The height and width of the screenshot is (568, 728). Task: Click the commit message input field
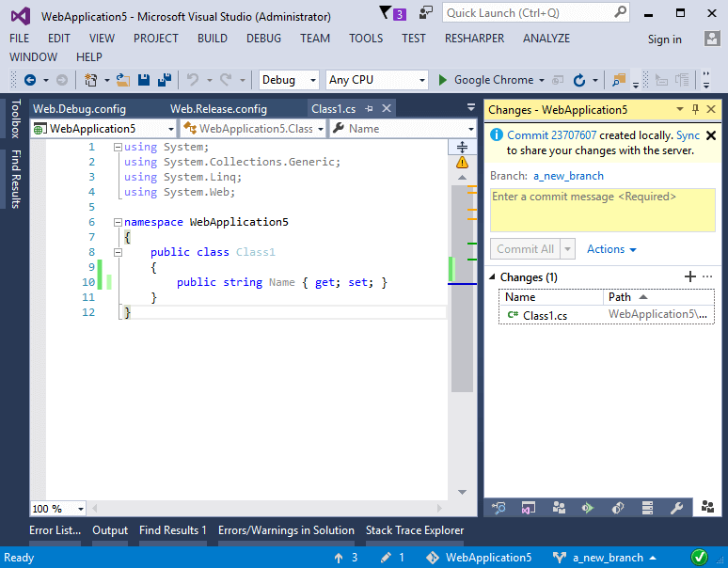point(603,211)
